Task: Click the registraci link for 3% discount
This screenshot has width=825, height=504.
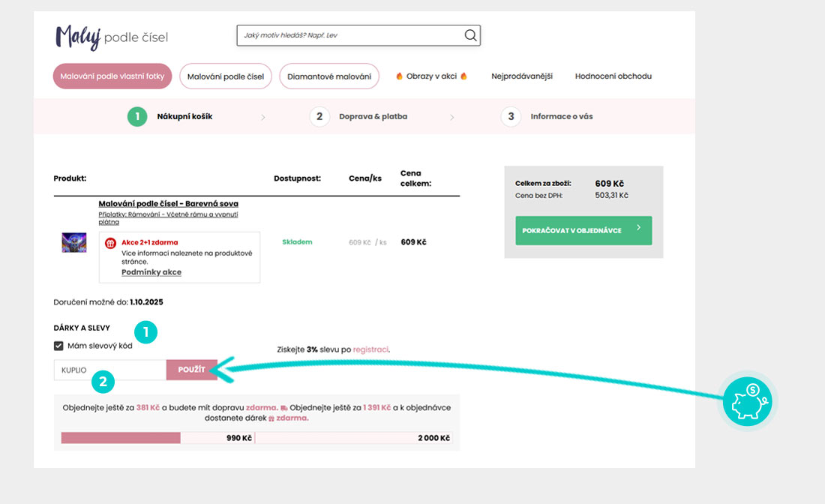Action: 370,349
